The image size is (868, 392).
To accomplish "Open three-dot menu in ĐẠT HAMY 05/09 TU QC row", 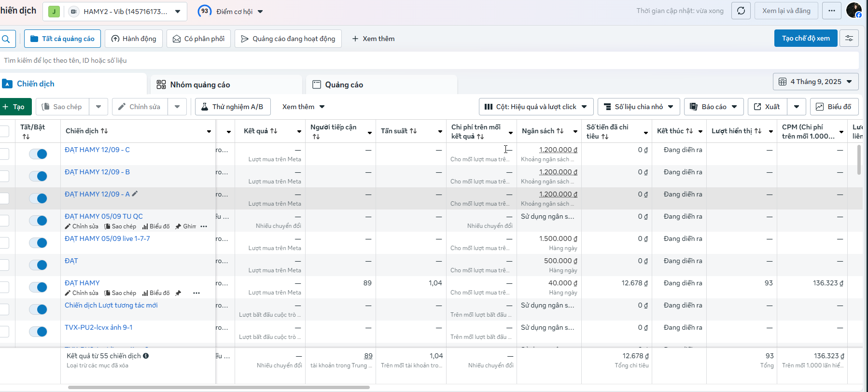I will (204, 226).
